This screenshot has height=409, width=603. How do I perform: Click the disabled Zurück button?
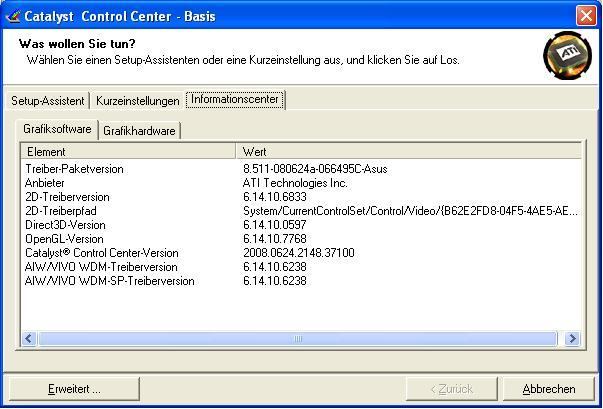click(452, 389)
